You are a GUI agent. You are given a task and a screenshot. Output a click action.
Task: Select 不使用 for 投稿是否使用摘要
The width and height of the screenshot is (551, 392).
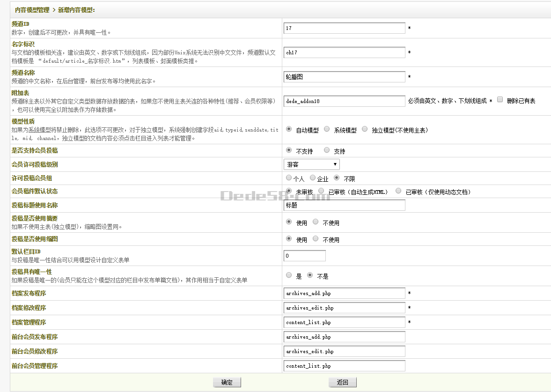click(316, 222)
